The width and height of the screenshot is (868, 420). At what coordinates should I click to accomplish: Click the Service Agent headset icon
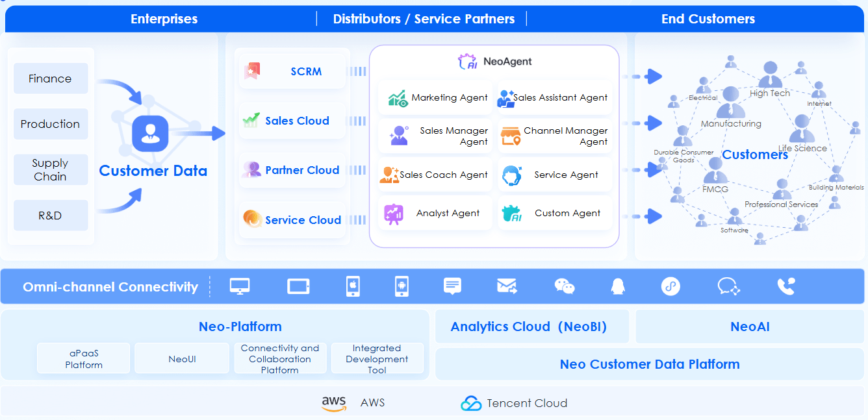coord(512,175)
